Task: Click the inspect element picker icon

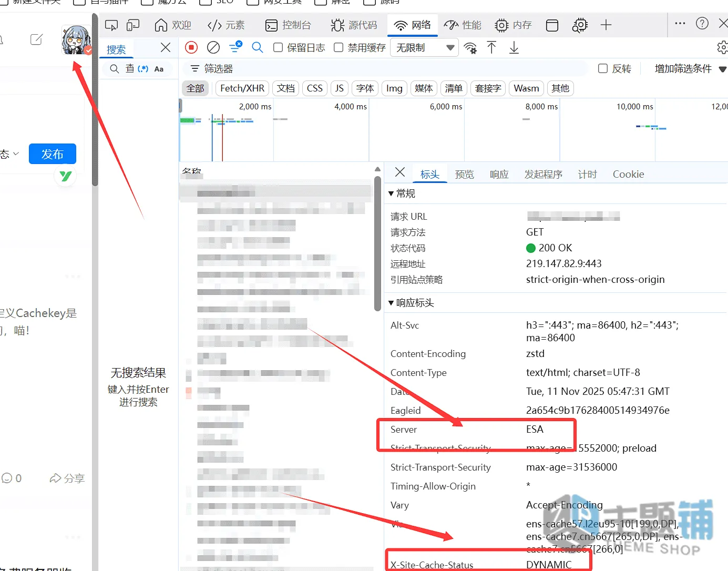Action: [x=111, y=25]
